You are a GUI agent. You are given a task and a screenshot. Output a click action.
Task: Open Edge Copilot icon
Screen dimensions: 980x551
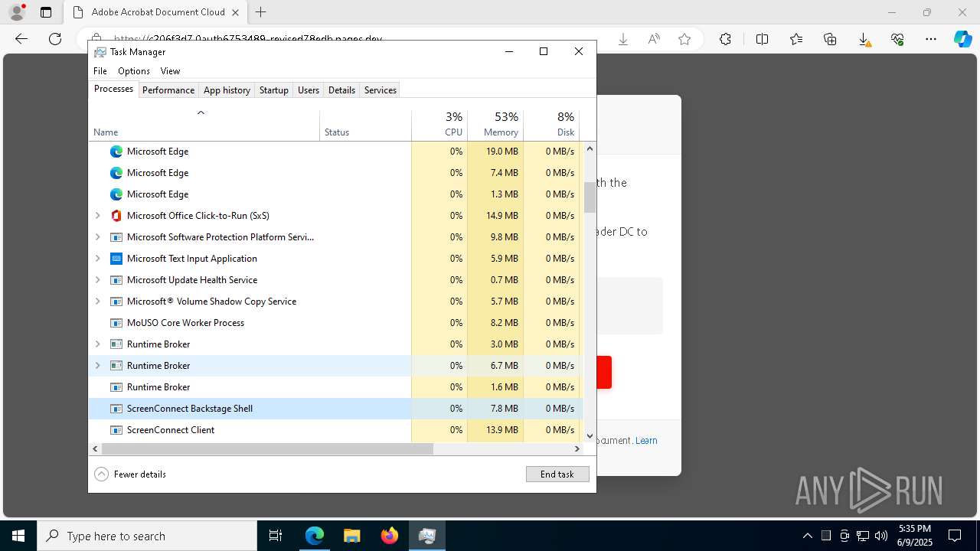point(962,39)
